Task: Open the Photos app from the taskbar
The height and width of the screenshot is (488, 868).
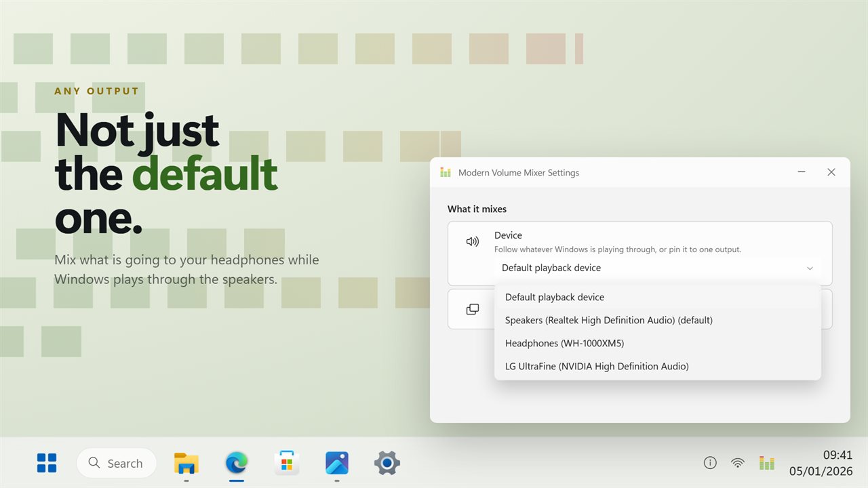Action: point(337,463)
